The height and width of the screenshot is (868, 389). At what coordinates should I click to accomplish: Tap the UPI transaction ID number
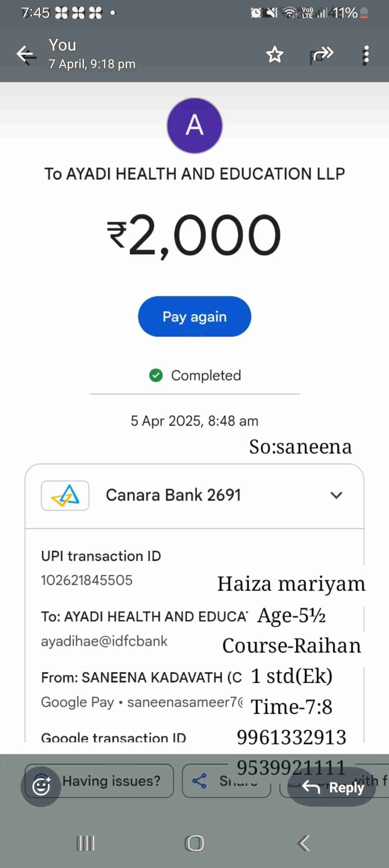(x=87, y=580)
